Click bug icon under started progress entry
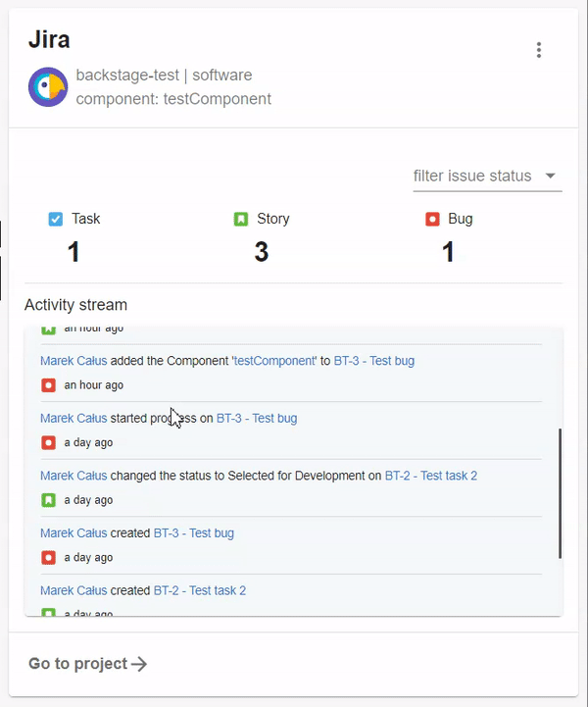 point(48,442)
